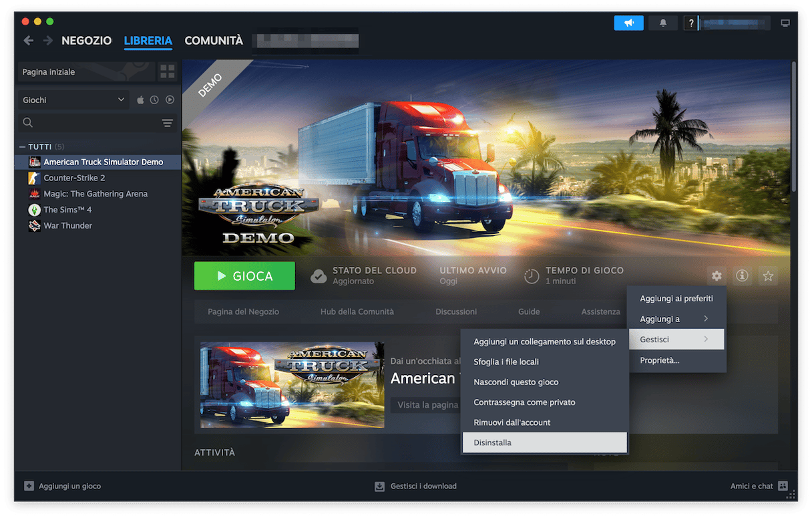Open the Pagina del Negozio link
Image resolution: width=812 pixels, height=518 pixels.
coord(243,311)
